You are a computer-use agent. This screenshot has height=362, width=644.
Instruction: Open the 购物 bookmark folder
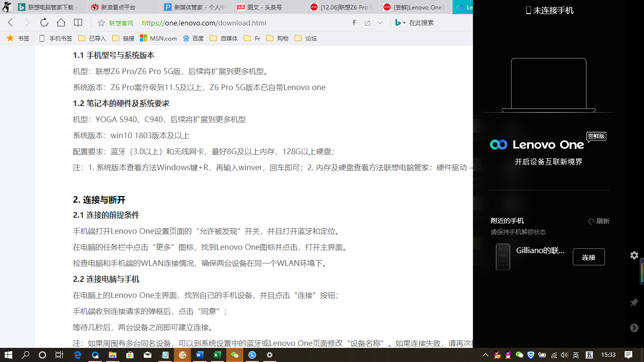[x=277, y=38]
